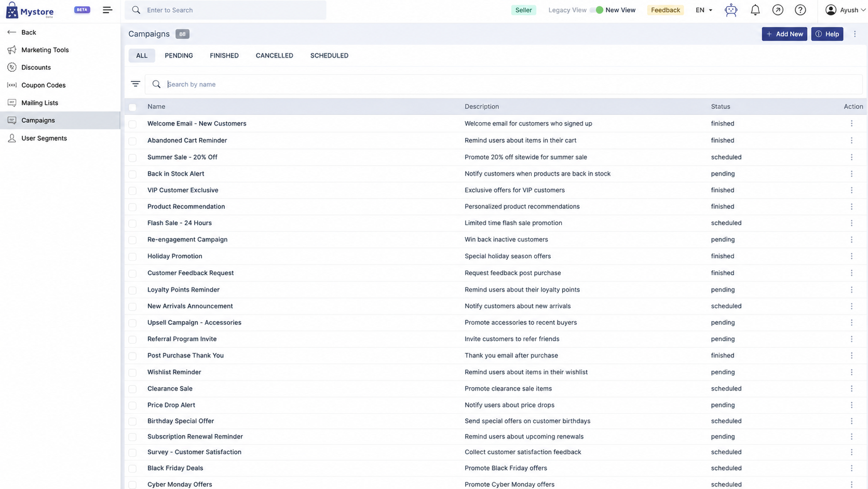Sort by Name column header

coord(156,107)
